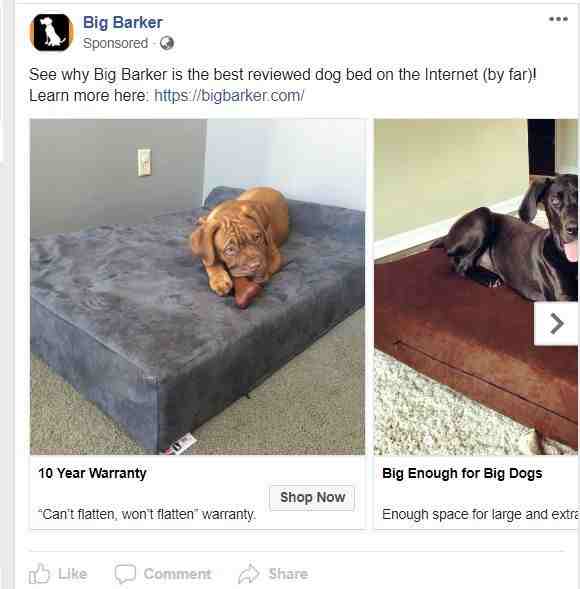
Task: Open the three-dot post options menu
Action: coord(558,19)
